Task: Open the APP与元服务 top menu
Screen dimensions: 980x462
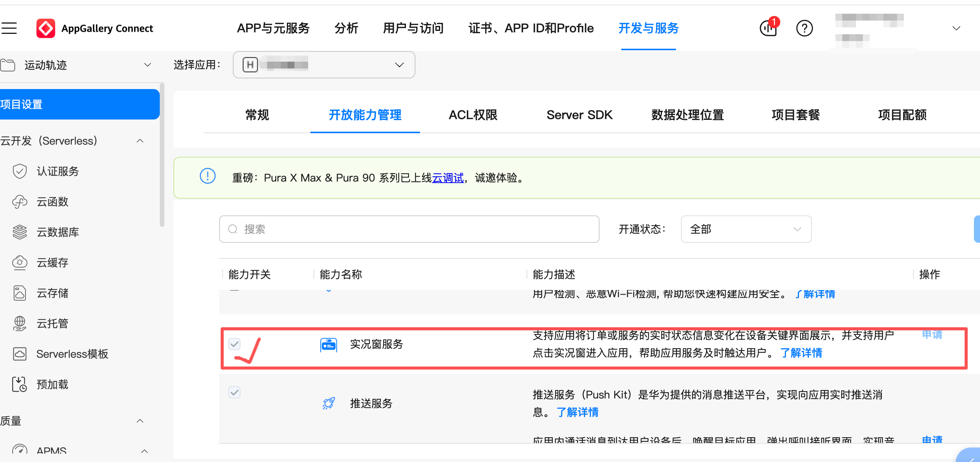Action: (273, 28)
